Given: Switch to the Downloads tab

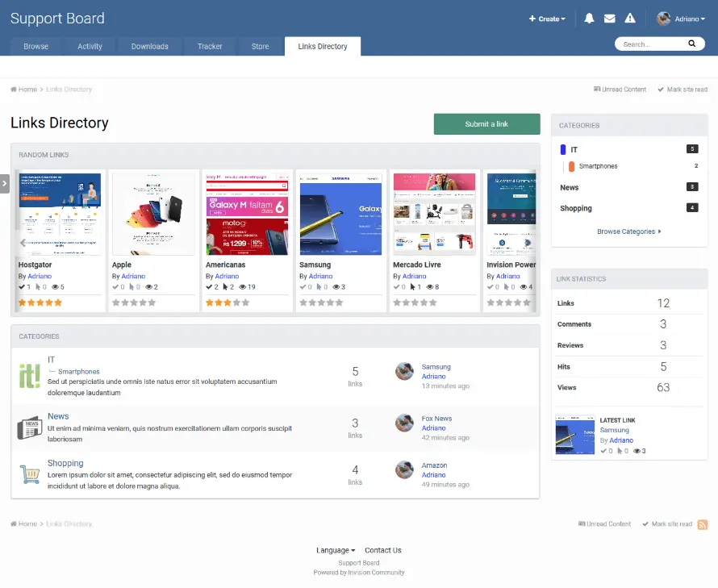Looking at the screenshot, I should [x=150, y=47].
